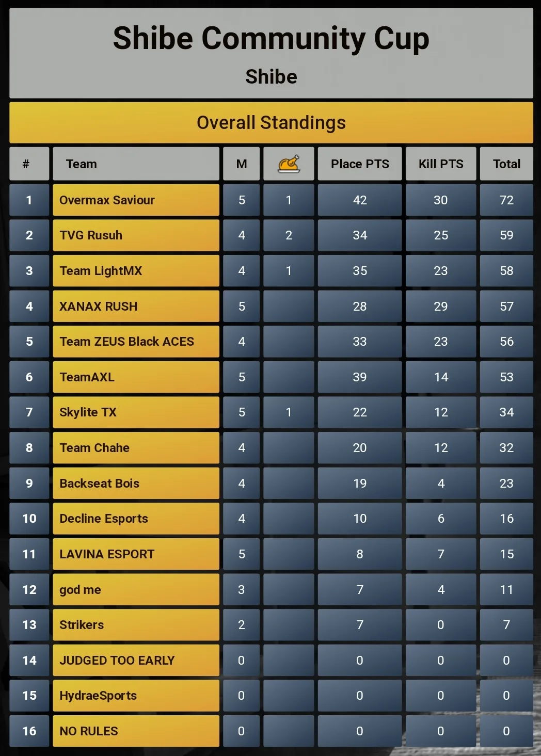Open LAVINA ESPORT team entry

pyautogui.click(x=107, y=554)
